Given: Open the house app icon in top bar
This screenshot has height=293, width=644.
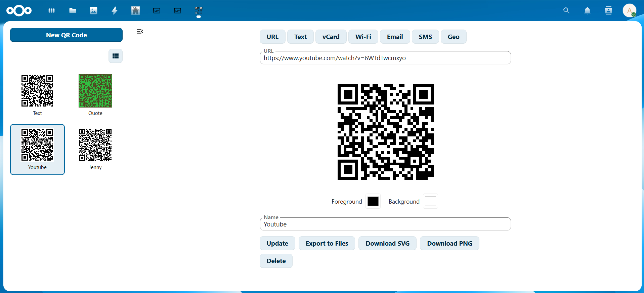Looking at the screenshot, I should 135,11.
